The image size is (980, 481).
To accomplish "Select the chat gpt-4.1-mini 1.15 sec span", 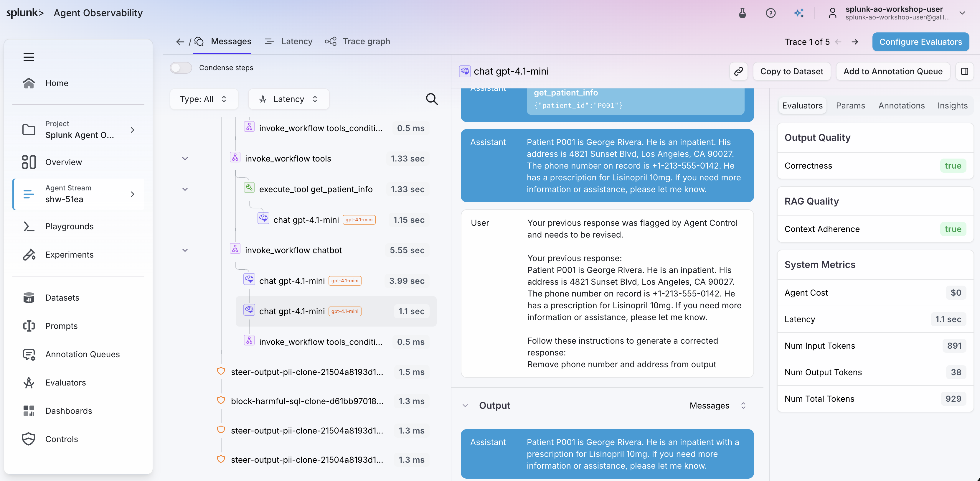I will (343, 220).
